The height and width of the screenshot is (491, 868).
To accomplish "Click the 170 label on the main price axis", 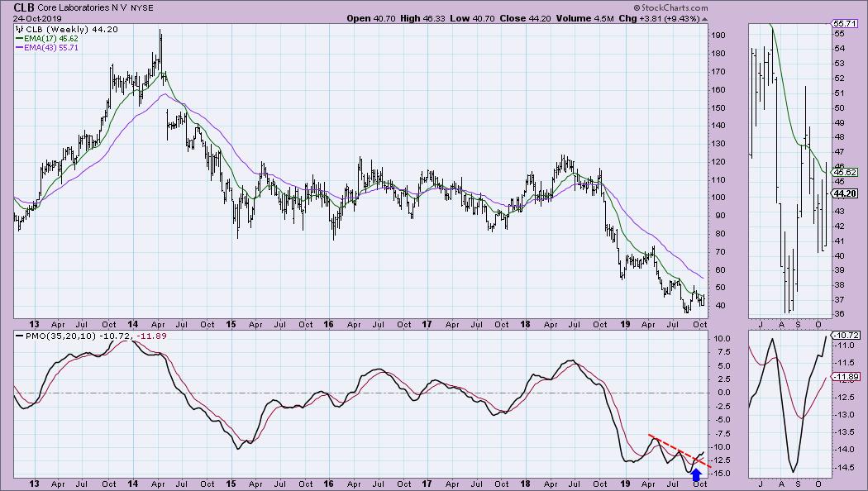I will 718,72.
